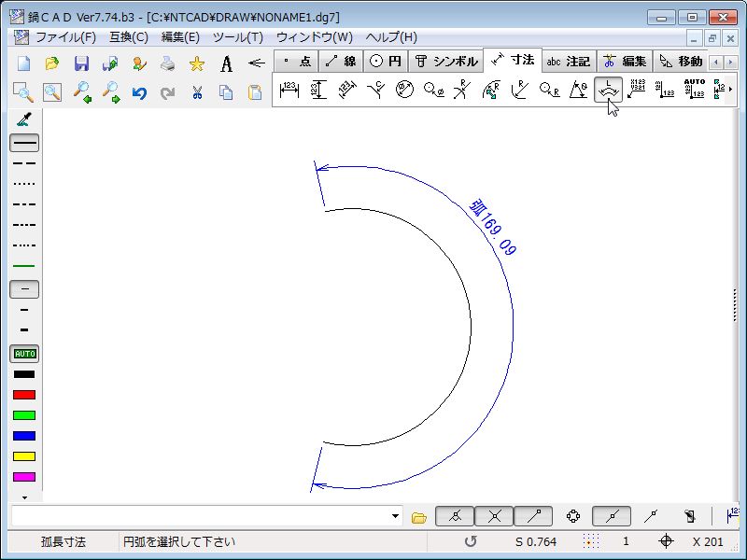The width and height of the screenshot is (747, 560).
Task: Pick the blue color swatch
Action: click(x=24, y=436)
